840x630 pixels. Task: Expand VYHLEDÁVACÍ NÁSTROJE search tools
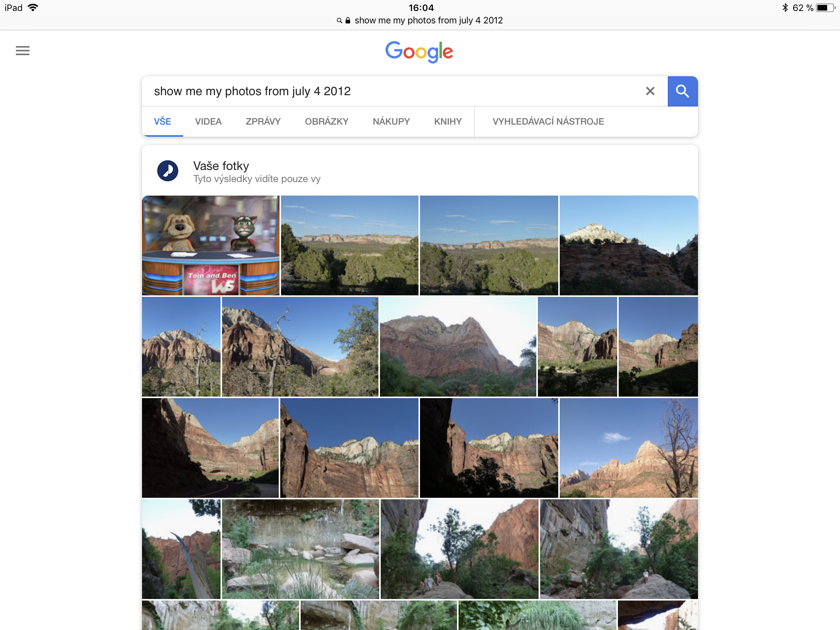548,122
